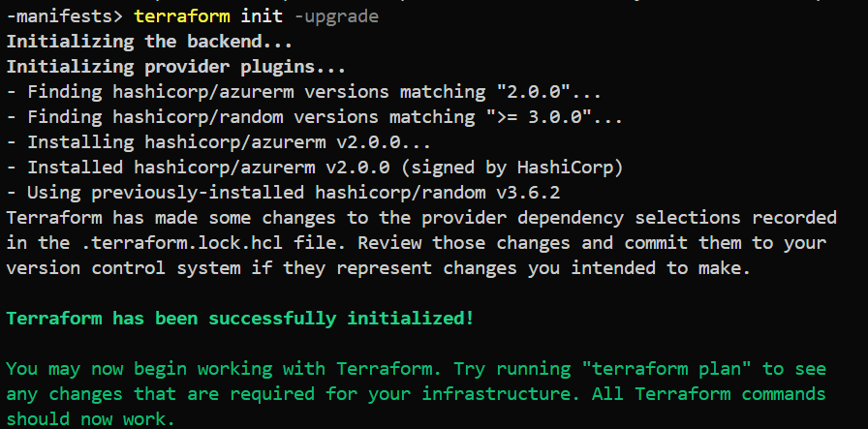Click the '.terraform.lock.hcl' file name
Screen dimensions: 868x429
click(181, 243)
